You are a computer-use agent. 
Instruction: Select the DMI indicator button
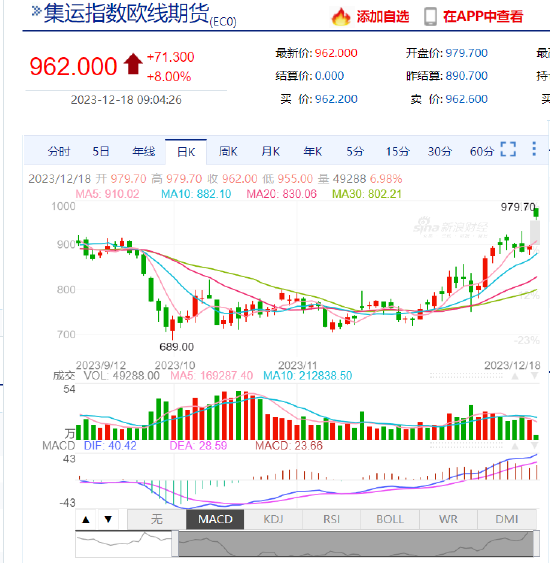tap(507, 519)
